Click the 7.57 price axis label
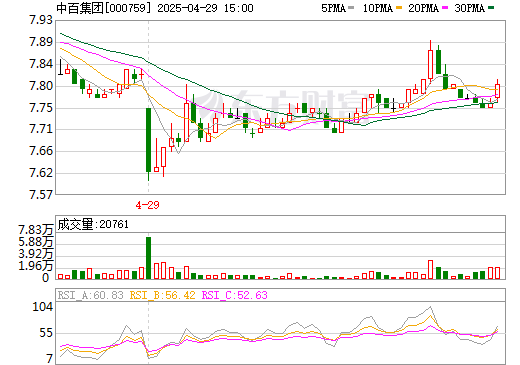This screenshot has height=365, width=520. point(41,195)
